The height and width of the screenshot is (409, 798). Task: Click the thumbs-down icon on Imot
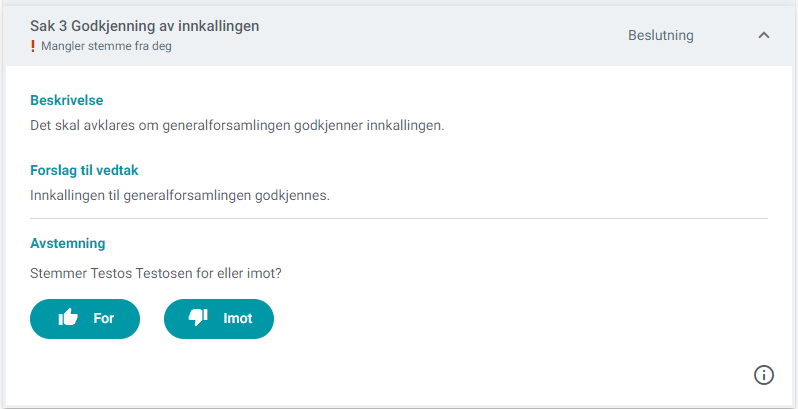click(x=198, y=318)
